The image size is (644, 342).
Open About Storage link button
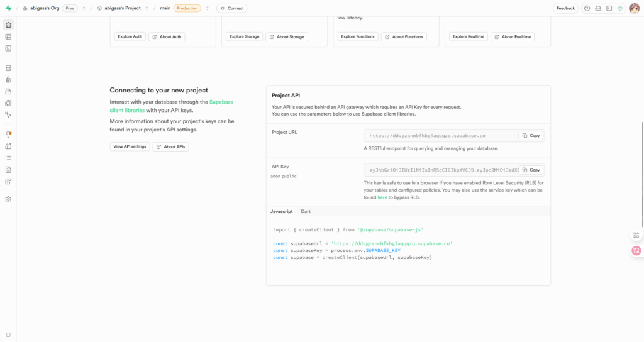(x=287, y=37)
